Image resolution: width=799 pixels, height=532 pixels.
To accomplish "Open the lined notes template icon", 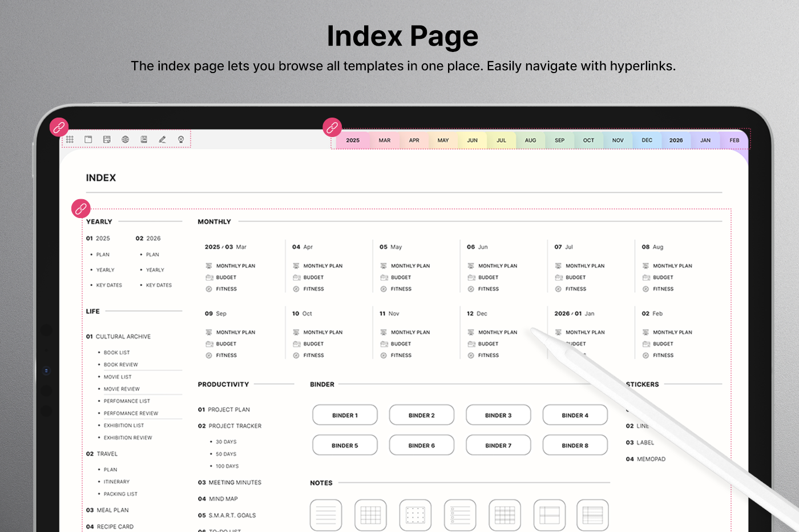I will [x=326, y=515].
